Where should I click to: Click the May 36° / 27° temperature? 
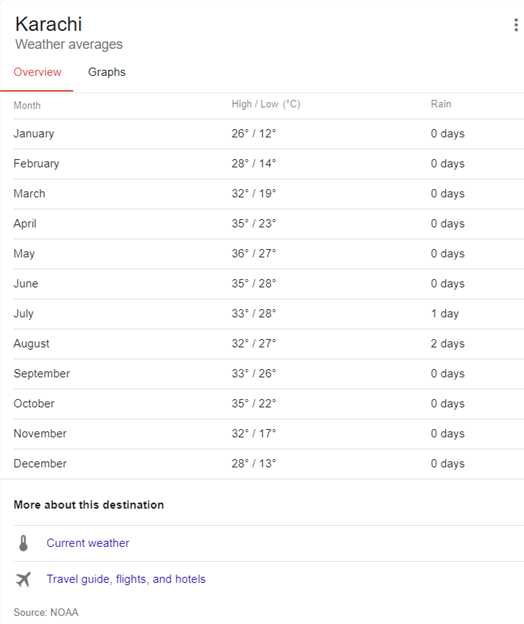[254, 254]
